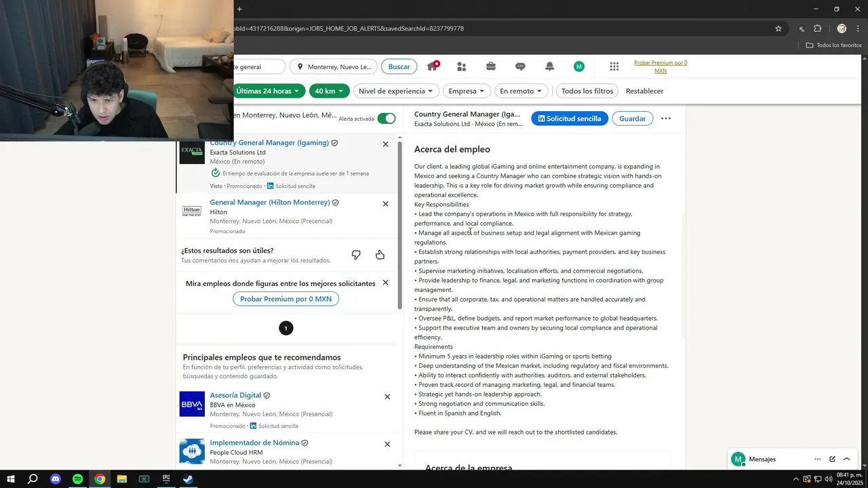The image size is (868, 488).
Task: Click 'Probar Premium por 0 MXN' pill button
Action: (x=285, y=299)
